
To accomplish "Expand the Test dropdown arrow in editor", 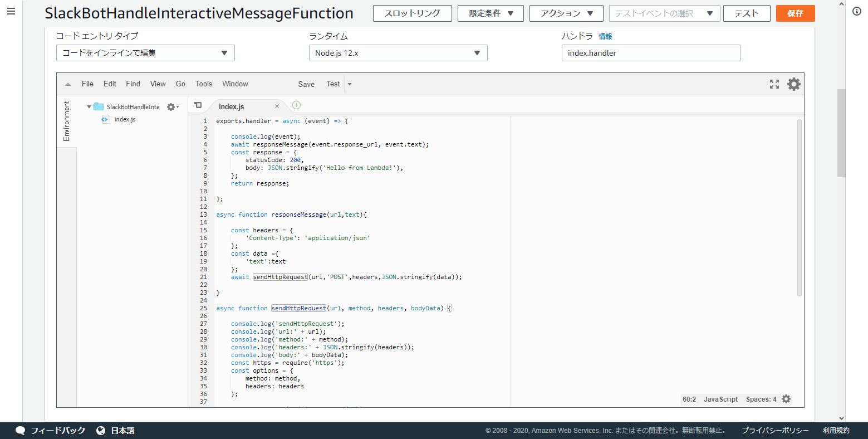I will click(350, 84).
